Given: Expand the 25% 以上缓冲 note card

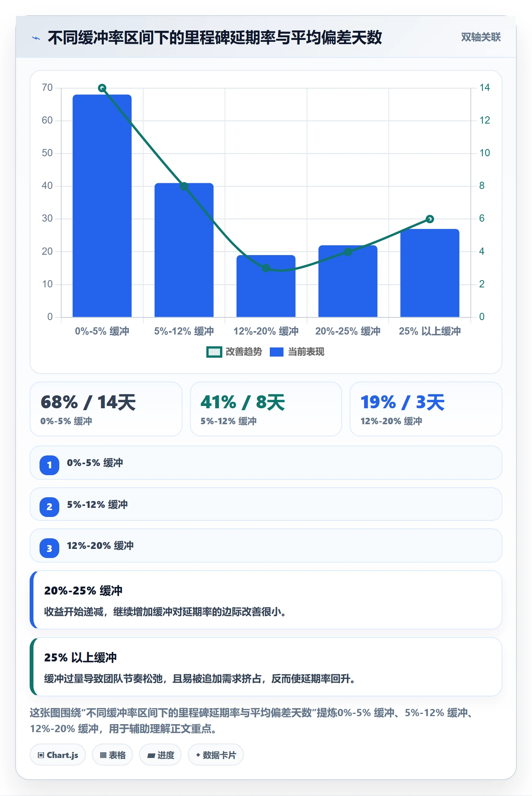Looking at the screenshot, I should tap(266, 667).
